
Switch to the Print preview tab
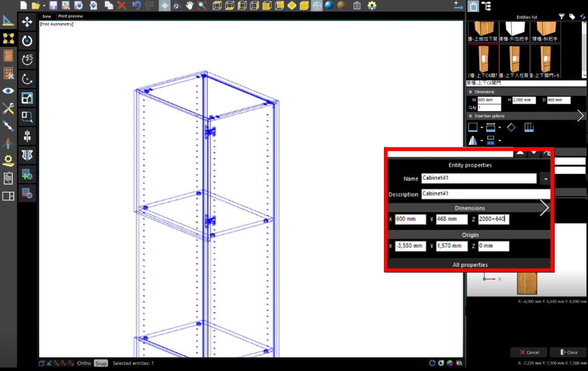coord(71,16)
